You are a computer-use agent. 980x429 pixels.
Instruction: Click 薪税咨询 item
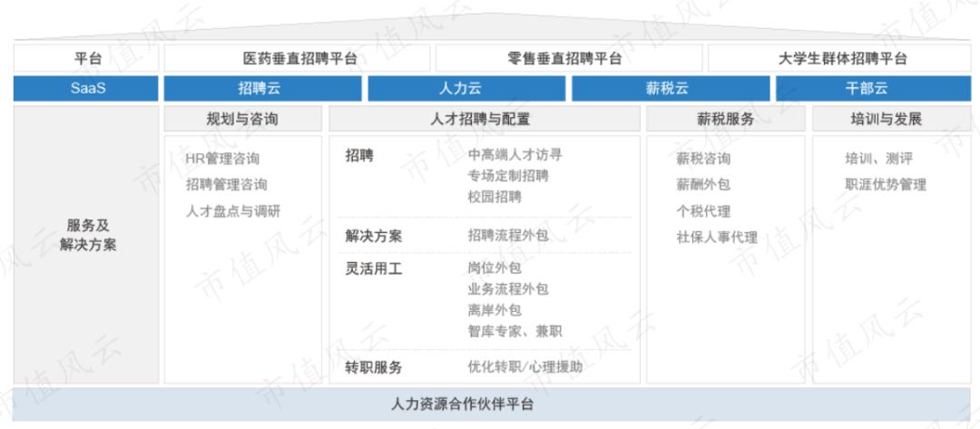703,159
